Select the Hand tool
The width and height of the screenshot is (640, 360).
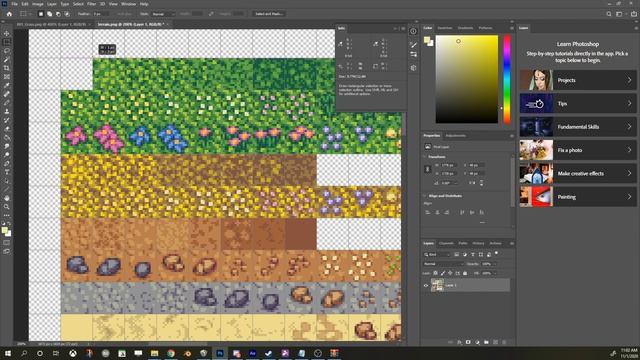click(7, 198)
